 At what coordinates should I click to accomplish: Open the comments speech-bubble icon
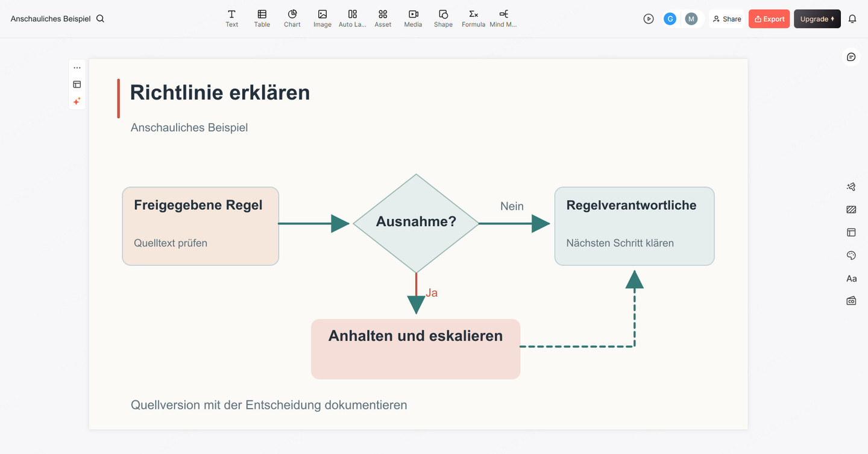coord(851,57)
